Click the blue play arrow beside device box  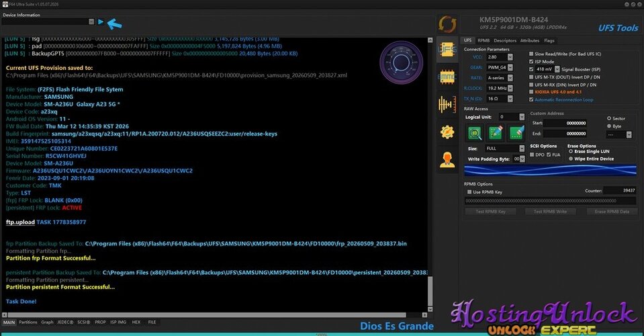coord(101,22)
